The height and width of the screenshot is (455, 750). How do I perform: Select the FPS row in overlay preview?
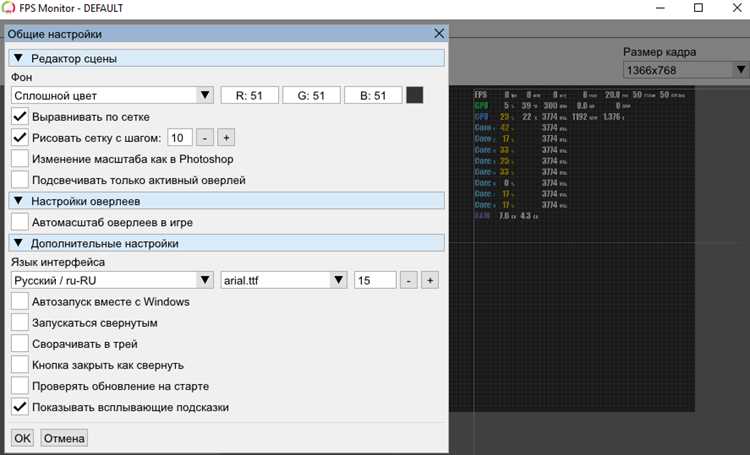pos(580,95)
